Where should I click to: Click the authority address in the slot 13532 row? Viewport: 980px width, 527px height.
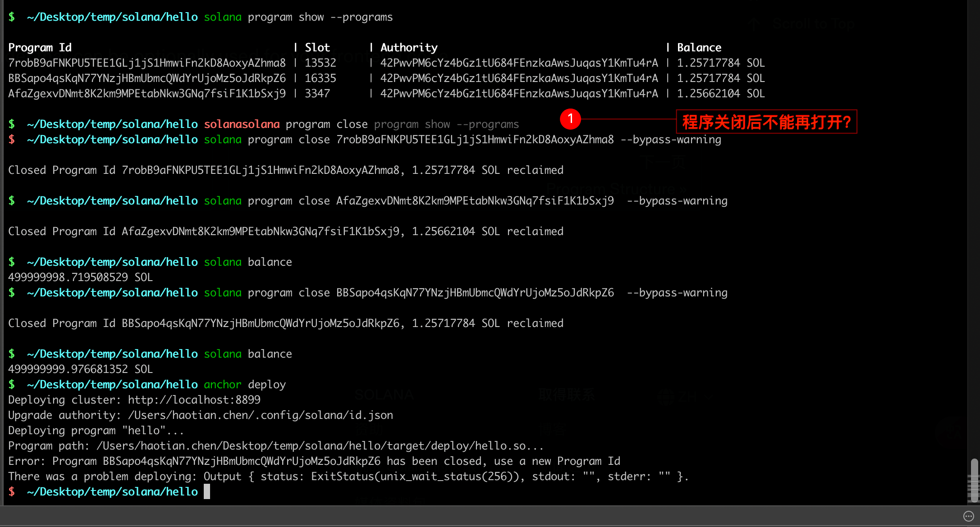tap(519, 63)
